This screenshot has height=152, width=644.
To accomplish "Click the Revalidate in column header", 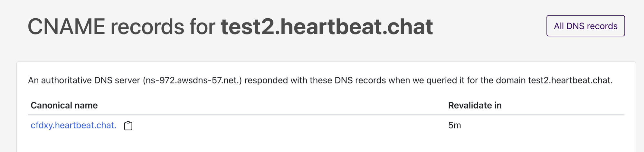I will pos(475,105).
